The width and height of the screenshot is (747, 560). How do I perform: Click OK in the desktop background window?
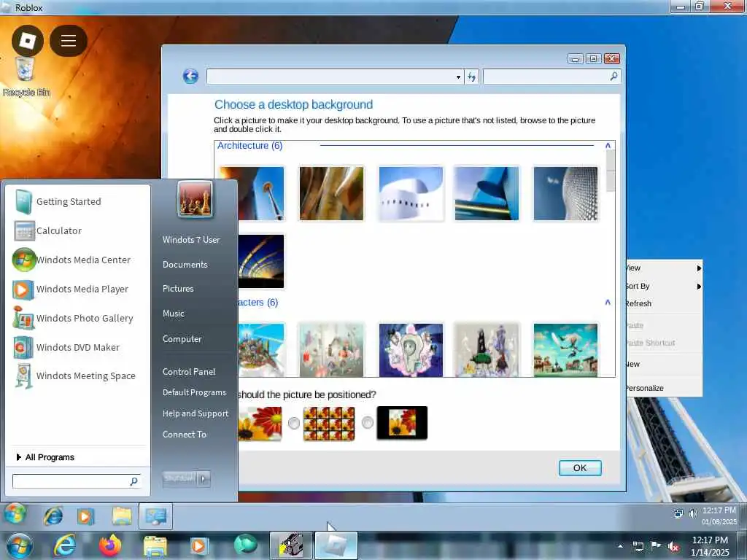click(x=580, y=467)
